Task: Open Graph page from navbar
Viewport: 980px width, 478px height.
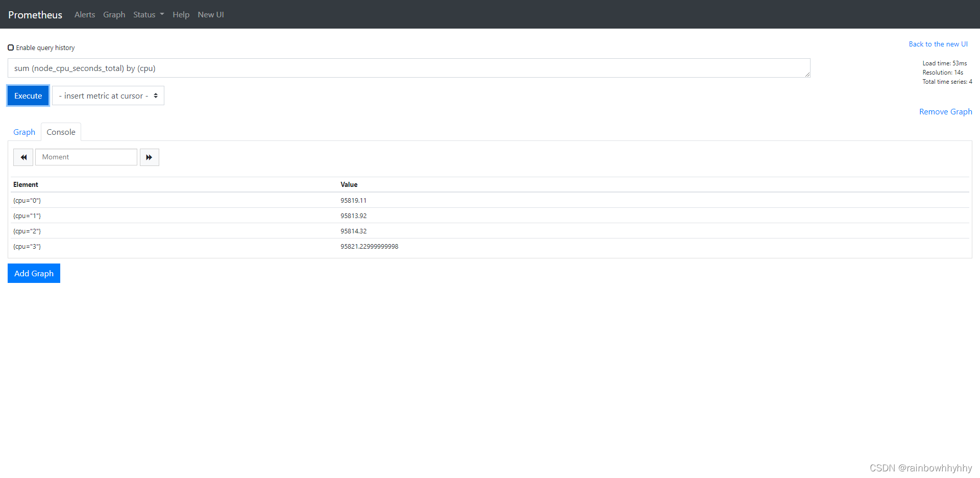Action: pyautogui.click(x=114, y=14)
